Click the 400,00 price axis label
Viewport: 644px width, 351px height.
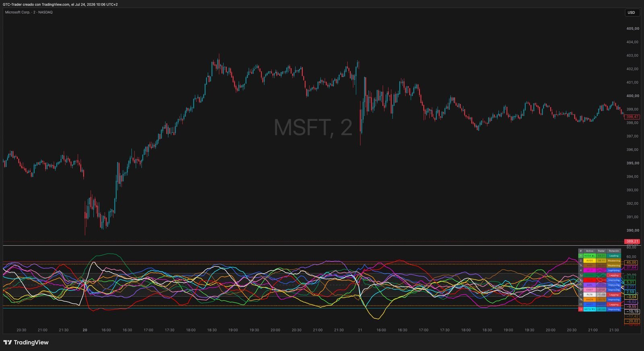(x=632, y=96)
